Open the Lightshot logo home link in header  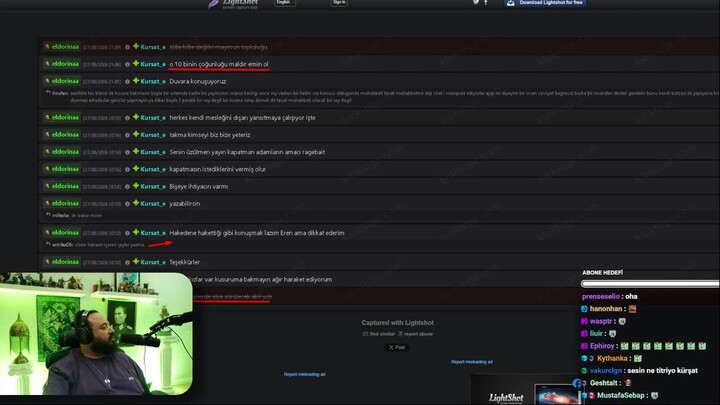[233, 4]
